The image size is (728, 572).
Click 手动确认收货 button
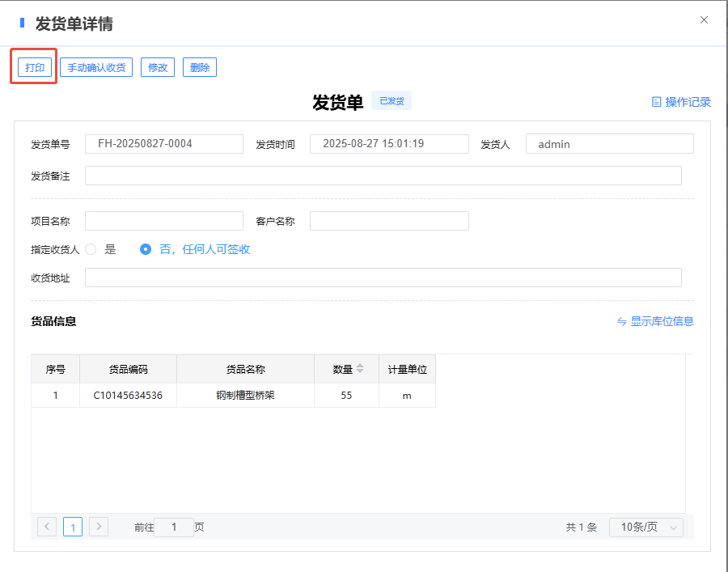(96, 67)
